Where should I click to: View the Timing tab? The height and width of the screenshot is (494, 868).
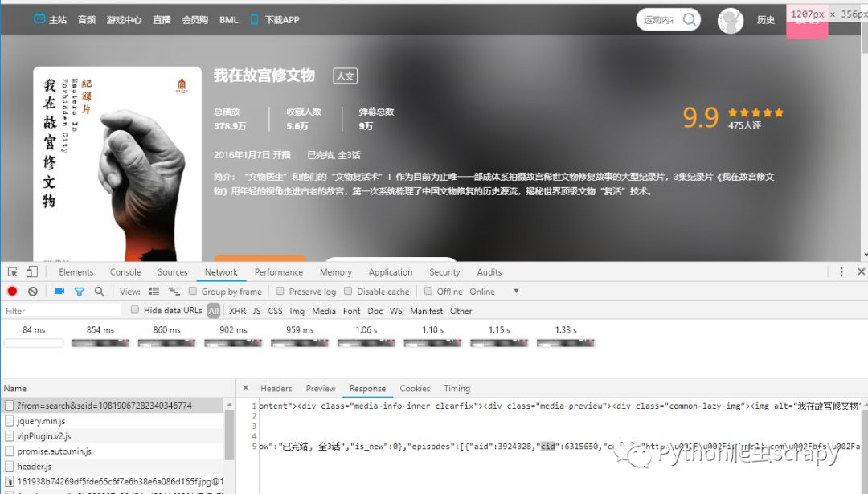click(457, 388)
